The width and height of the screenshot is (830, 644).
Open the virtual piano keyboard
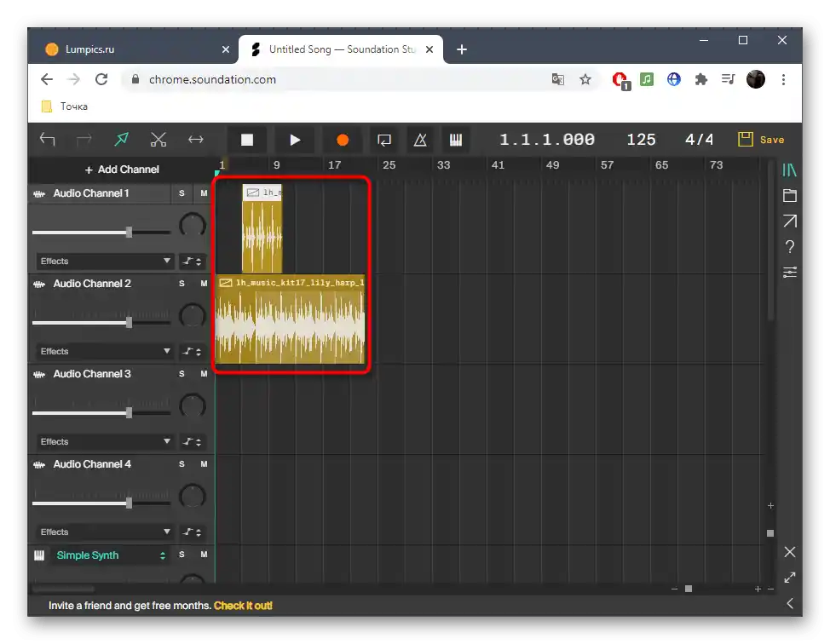coord(456,140)
